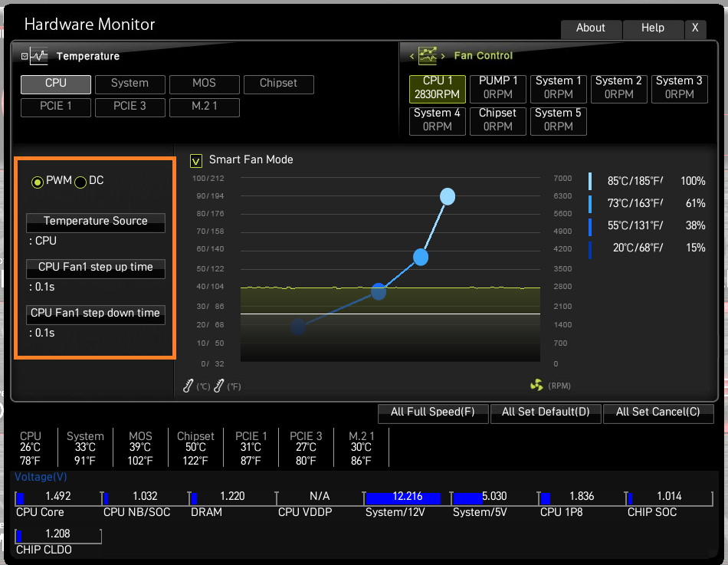Click the left arrow beside Fan Control icon
728x565 pixels.
tap(412, 56)
